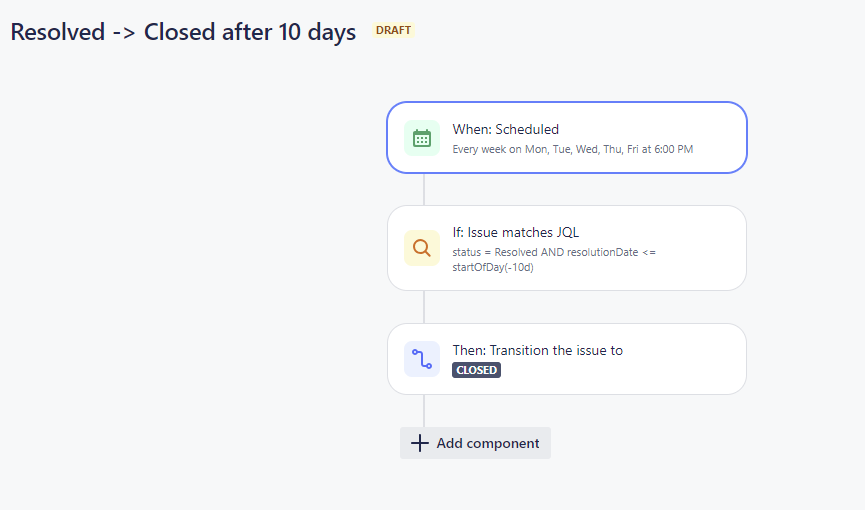The height and width of the screenshot is (510, 865).
Task: Click the "When: Scheduled" heading text
Action: click(506, 129)
